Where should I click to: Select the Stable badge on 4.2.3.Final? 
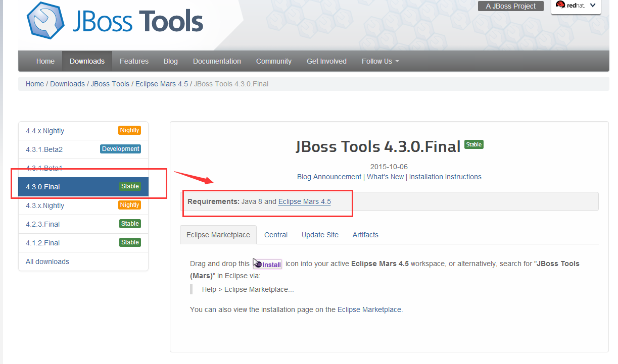coord(130,223)
